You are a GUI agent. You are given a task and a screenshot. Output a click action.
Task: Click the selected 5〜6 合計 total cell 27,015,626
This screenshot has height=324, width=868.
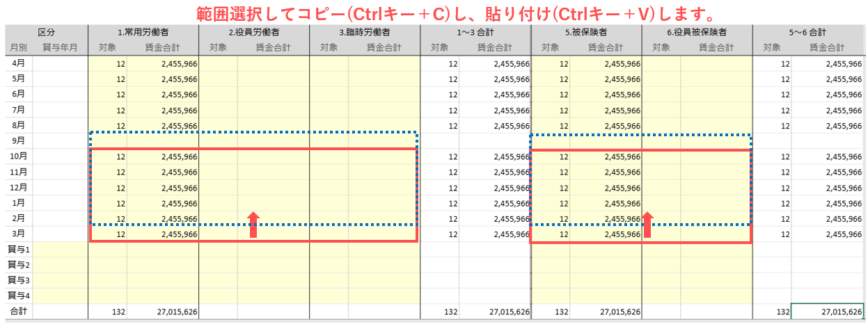[x=828, y=312]
